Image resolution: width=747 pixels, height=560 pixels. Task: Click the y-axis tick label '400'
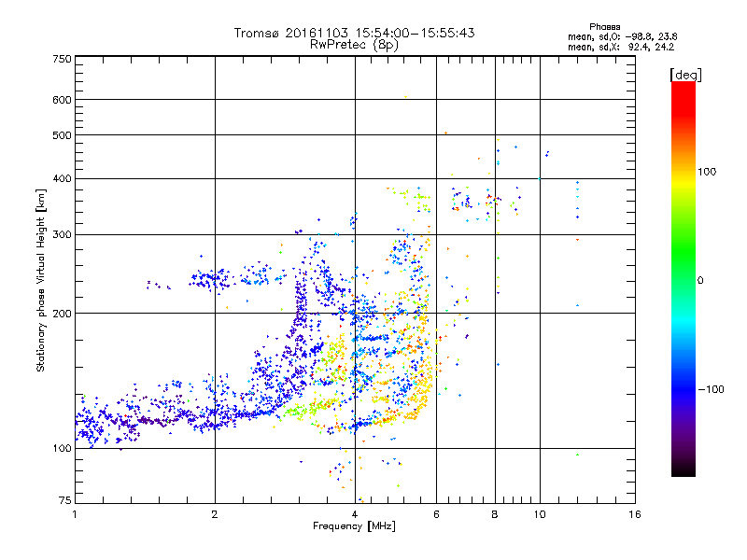[62, 179]
